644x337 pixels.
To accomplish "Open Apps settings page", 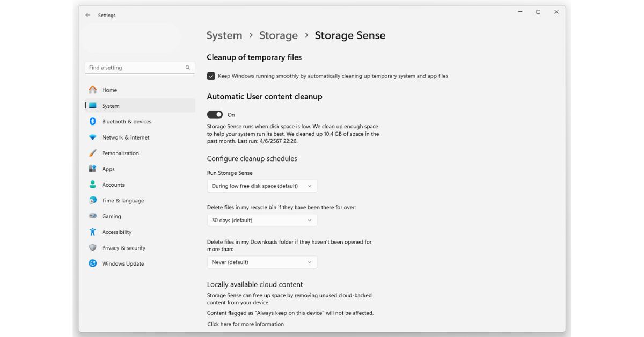I will 140,169.
